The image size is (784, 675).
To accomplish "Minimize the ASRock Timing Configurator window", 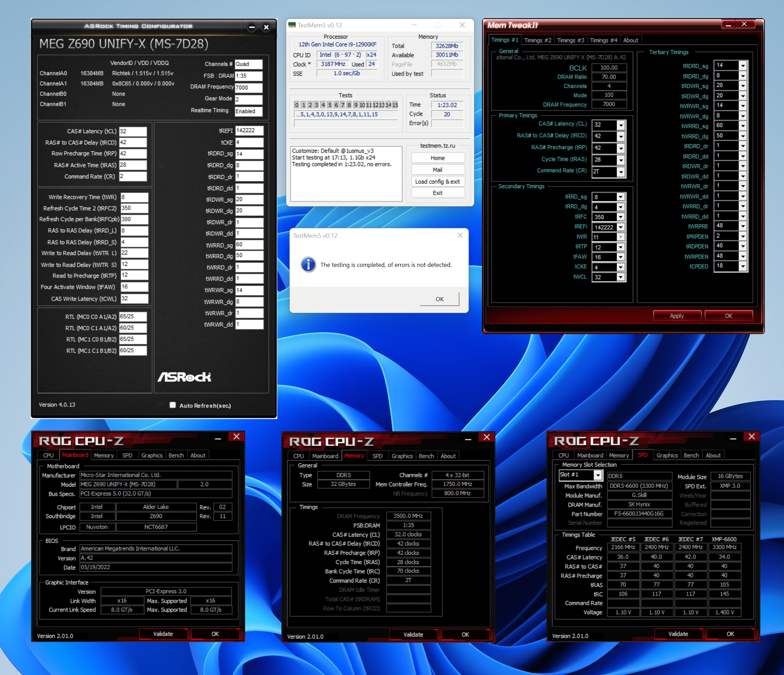I will [x=252, y=27].
